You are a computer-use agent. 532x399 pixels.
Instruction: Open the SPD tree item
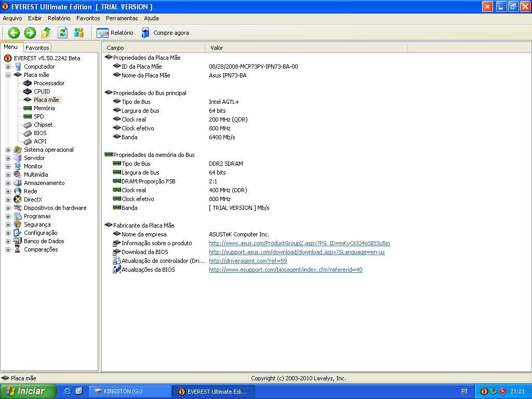38,116
